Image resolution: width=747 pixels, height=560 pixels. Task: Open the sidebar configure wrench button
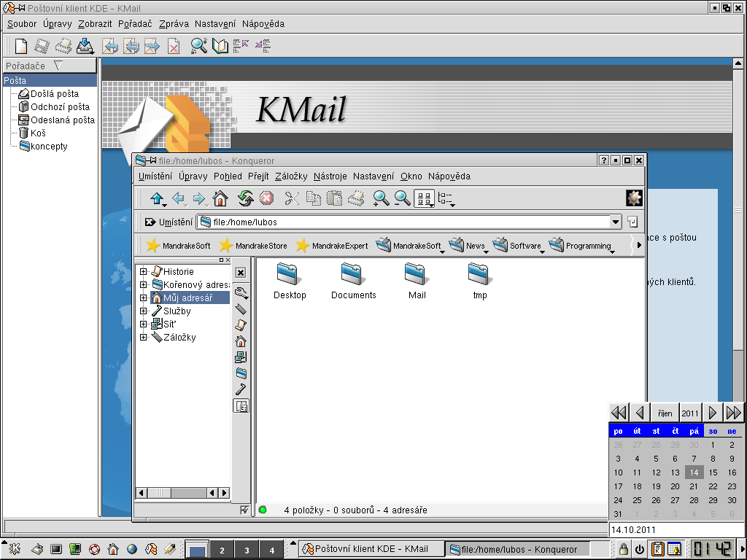pyautogui.click(x=241, y=292)
